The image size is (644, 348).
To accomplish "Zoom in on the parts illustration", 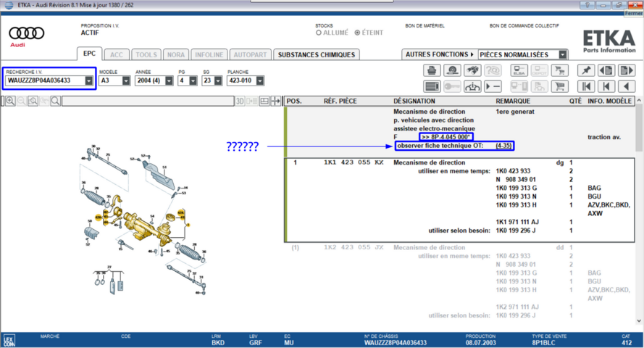I will pos(10,101).
